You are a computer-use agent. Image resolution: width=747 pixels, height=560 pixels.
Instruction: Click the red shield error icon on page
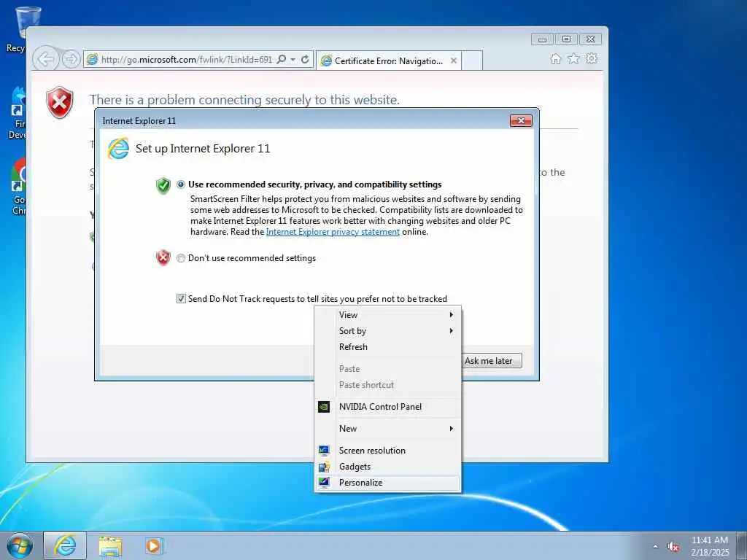pos(60,102)
